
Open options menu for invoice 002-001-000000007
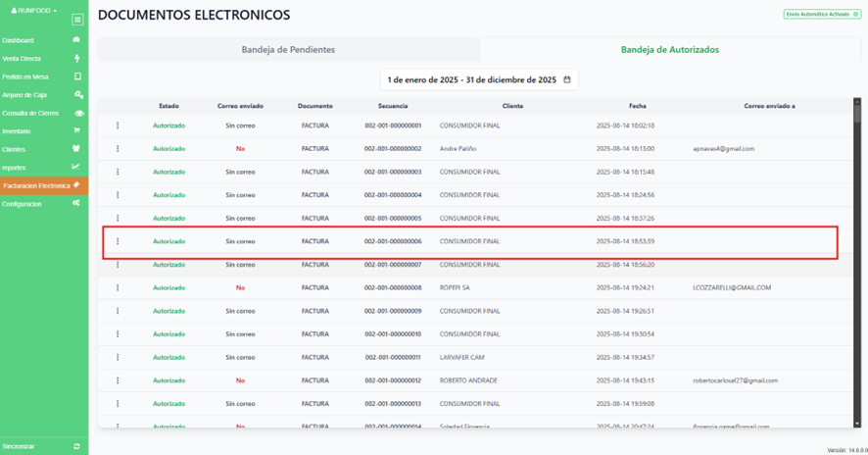[x=118, y=265]
